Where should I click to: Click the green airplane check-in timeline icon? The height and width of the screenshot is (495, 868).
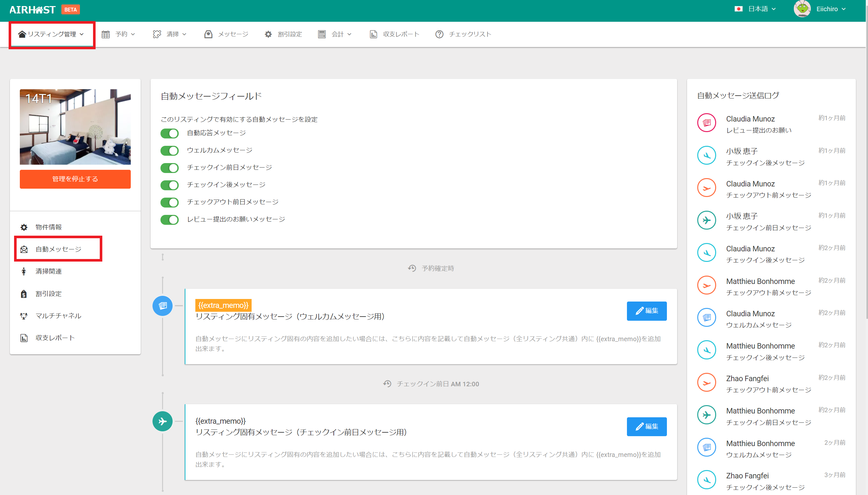pos(162,421)
